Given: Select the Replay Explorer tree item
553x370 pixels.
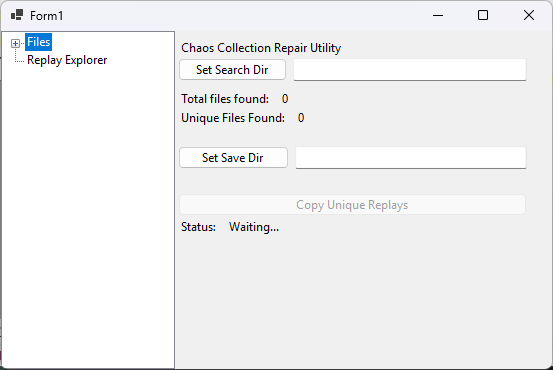Looking at the screenshot, I should (x=67, y=60).
